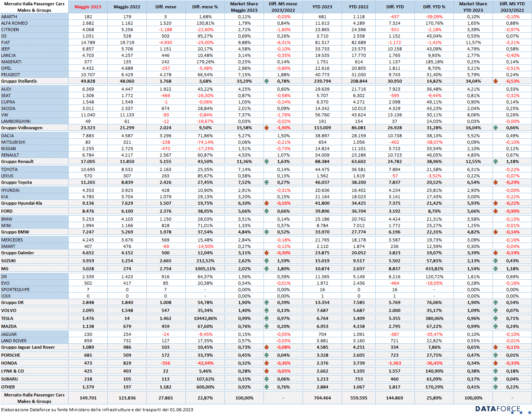Click green up arrow beside PORSCHE 0,04%
The height and width of the screenshot is (415, 532).
(267, 355)
